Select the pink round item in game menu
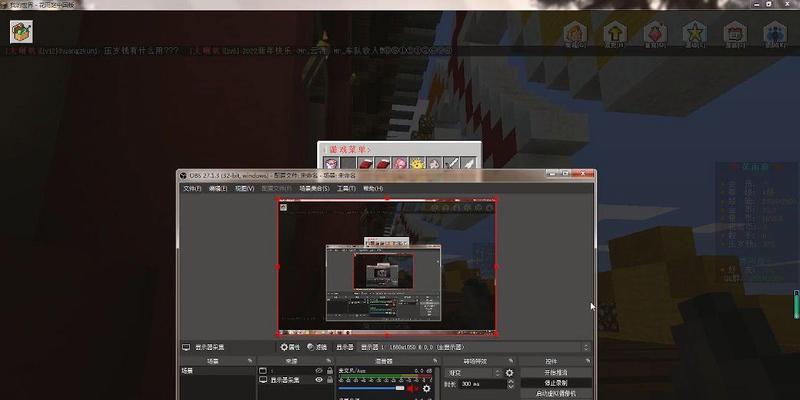Viewport: 800px width, 400px height. tap(400, 164)
